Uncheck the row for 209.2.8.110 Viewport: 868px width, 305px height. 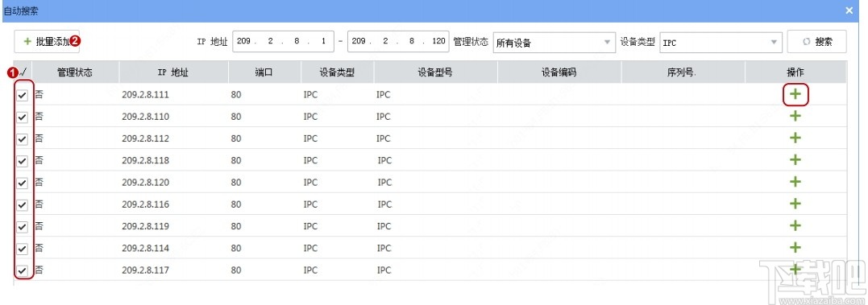point(22,117)
